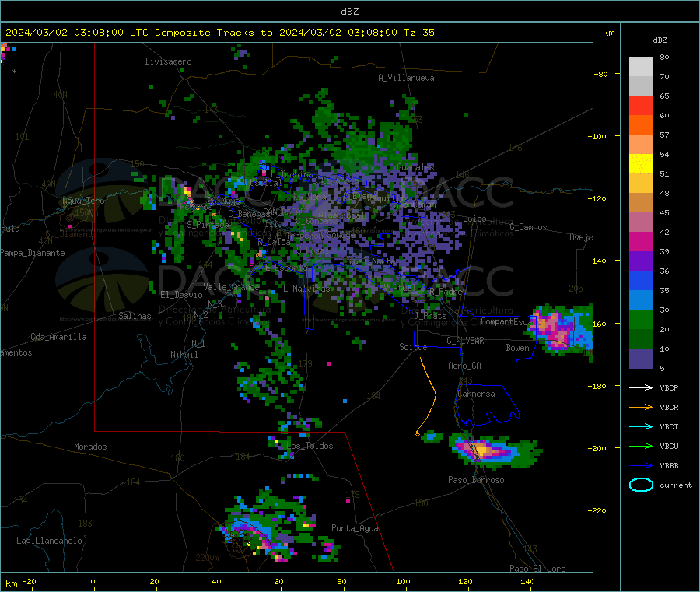This screenshot has height=592, width=700.
Task: Click the Bowen map label
Action: [517, 348]
